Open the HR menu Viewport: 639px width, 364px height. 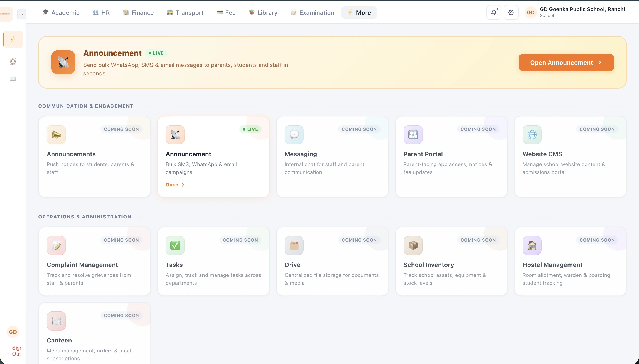tap(101, 13)
